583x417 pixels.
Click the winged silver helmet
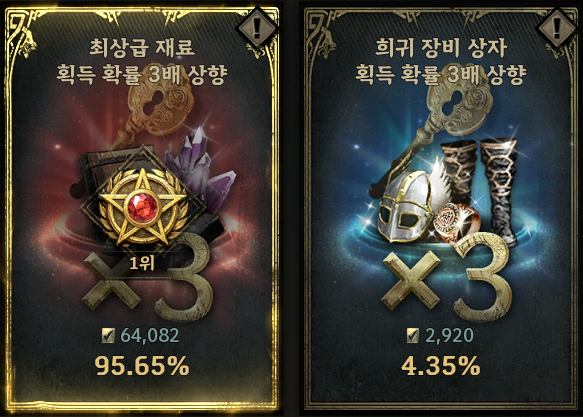pyautogui.click(x=409, y=203)
